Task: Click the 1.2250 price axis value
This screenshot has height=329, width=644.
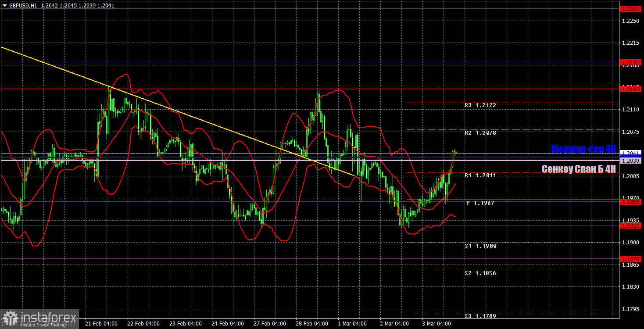Action: (x=630, y=21)
